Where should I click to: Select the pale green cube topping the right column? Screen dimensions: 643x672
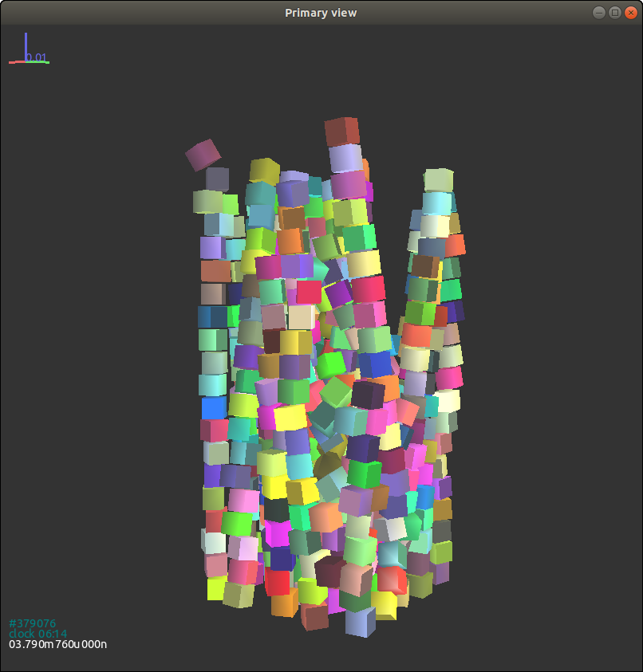438,179
